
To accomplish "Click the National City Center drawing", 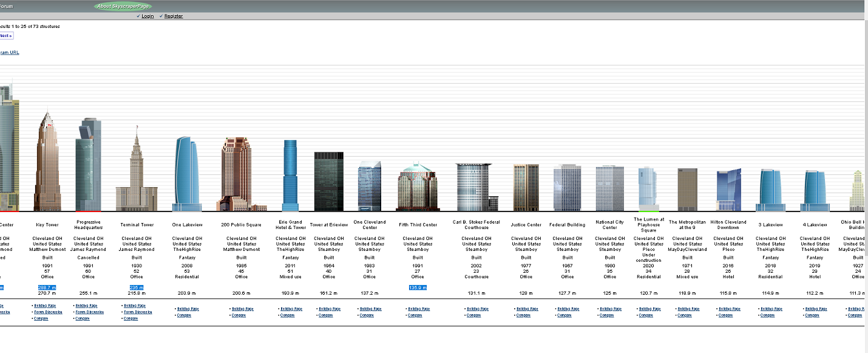I will point(609,188).
